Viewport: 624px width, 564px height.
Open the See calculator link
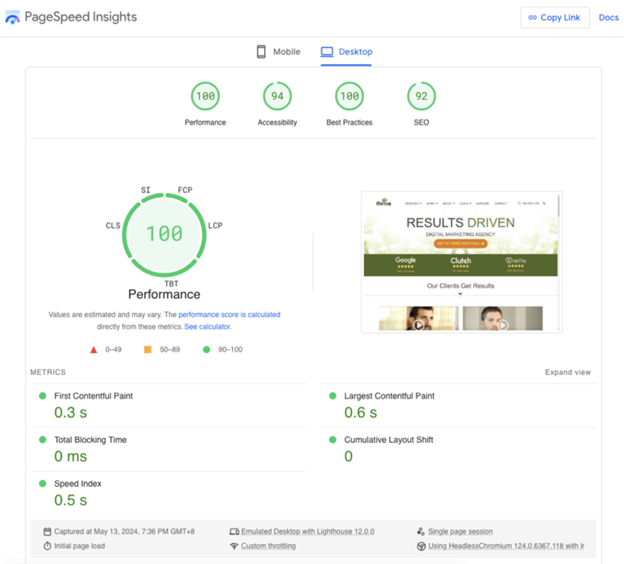[x=207, y=327]
